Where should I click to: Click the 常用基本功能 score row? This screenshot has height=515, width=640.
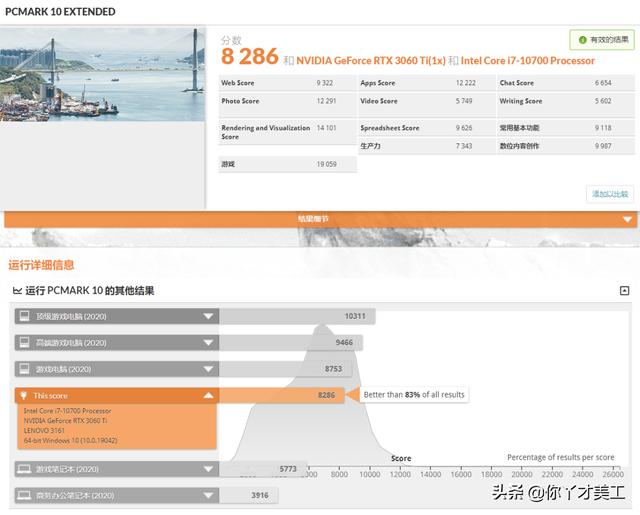[x=566, y=128]
